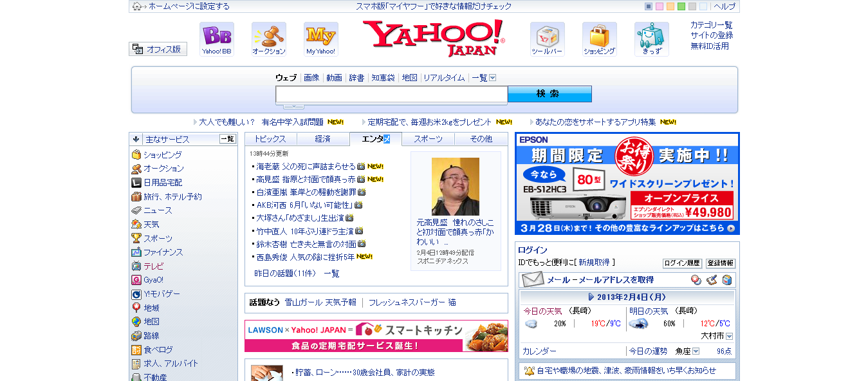Open trending topic 雪山ガール 天気予報
Screen dimensions: 868x381
(x=320, y=302)
